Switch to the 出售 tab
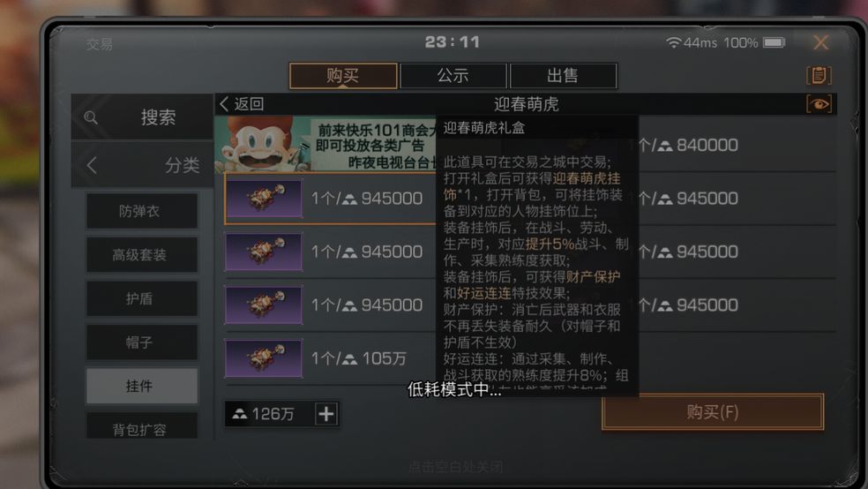Viewport: 868px width, 489px height. 563,76
